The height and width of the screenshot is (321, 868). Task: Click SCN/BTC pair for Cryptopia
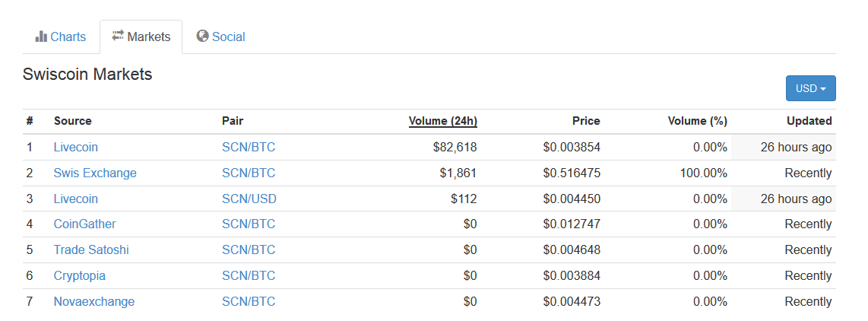pyautogui.click(x=249, y=275)
